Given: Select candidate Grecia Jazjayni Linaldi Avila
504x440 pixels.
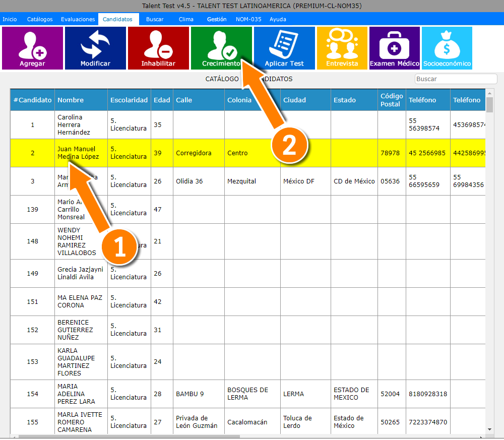Looking at the screenshot, I should (80, 273).
